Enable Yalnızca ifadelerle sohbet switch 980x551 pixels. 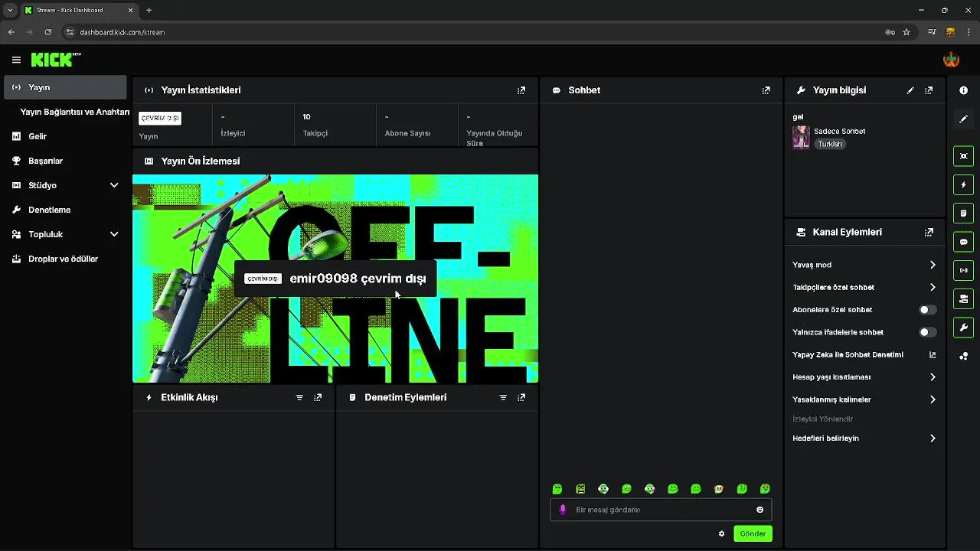(x=927, y=332)
